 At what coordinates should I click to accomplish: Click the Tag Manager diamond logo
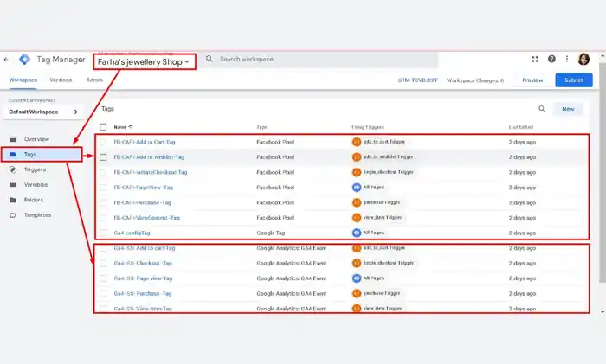(x=25, y=60)
